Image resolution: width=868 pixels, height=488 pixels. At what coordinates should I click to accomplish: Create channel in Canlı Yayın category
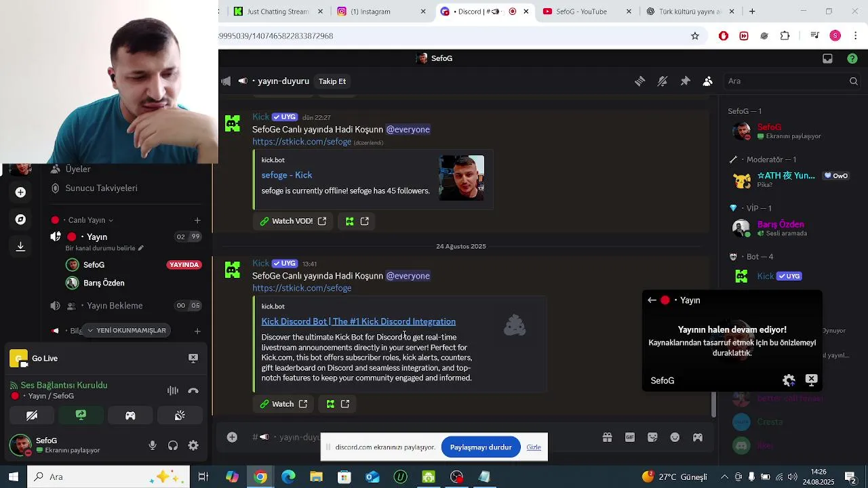click(197, 220)
